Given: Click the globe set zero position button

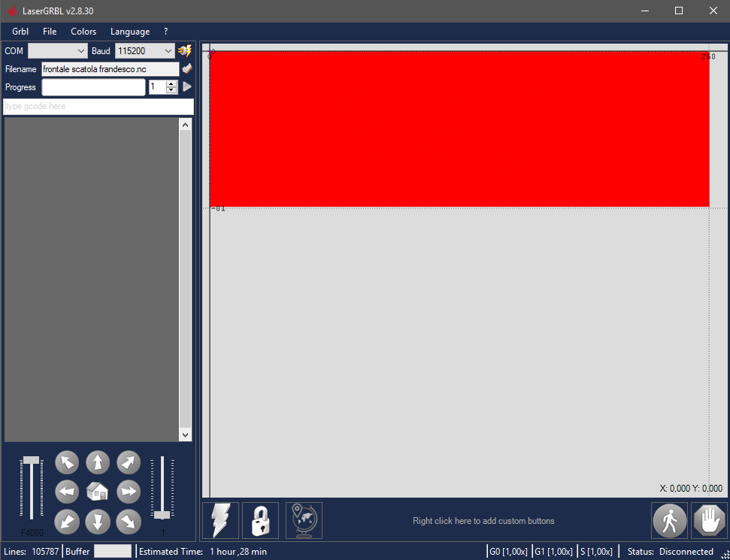Looking at the screenshot, I should (x=304, y=520).
